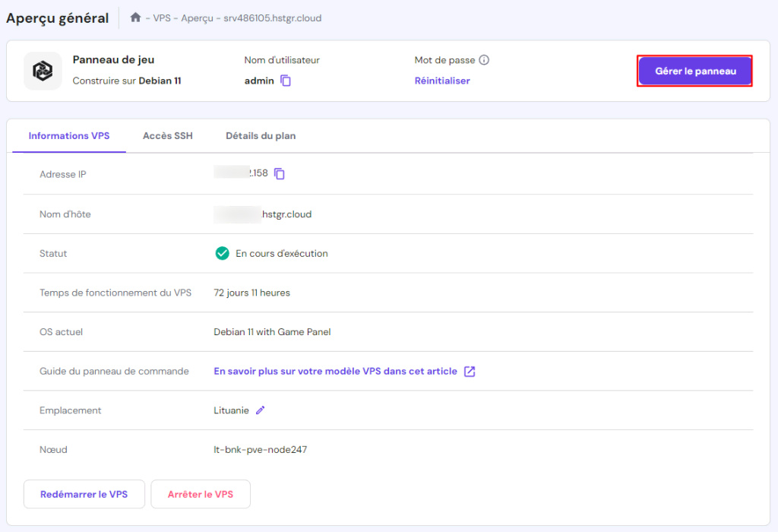Click the external link icon beside the guide
The height and width of the screenshot is (532, 778).
pos(470,372)
